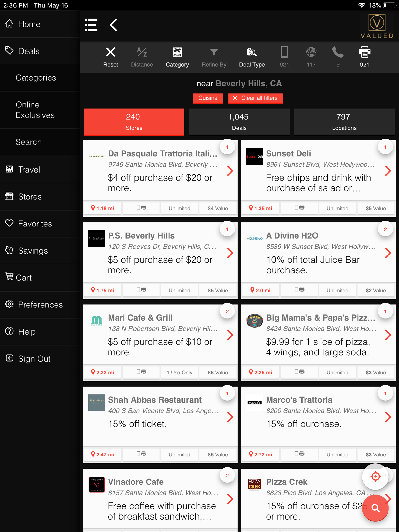Select the 240 Stores tab
This screenshot has width=399, height=532.
pos(134,122)
